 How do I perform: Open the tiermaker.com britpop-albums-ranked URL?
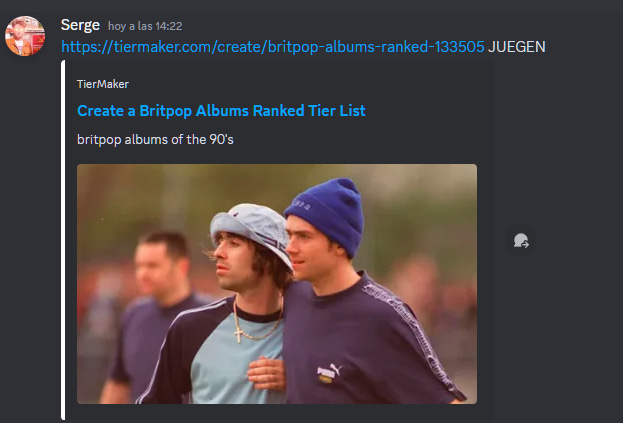point(273,47)
